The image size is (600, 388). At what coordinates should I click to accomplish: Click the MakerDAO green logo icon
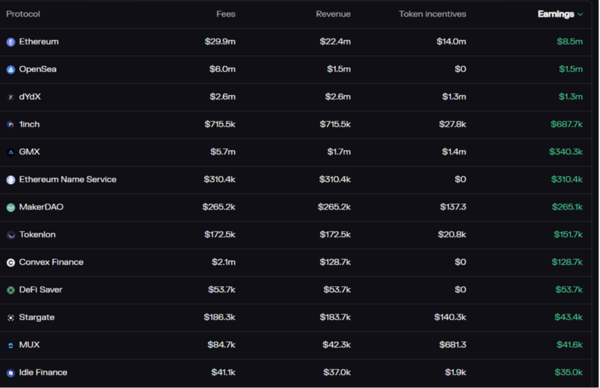(x=11, y=207)
